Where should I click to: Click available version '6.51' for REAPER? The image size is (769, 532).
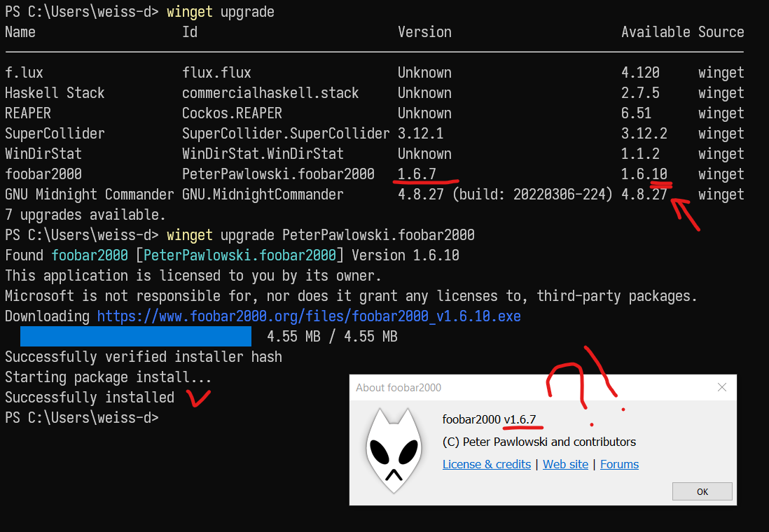pyautogui.click(x=636, y=113)
